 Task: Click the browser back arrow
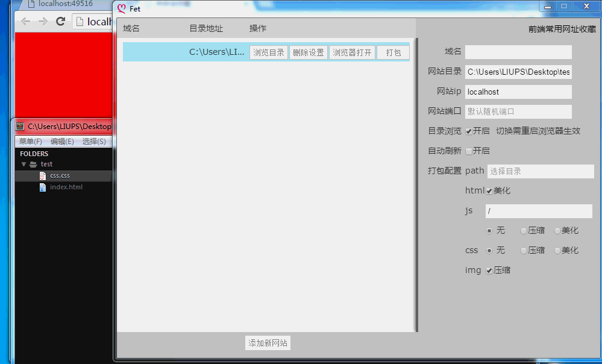coord(25,22)
